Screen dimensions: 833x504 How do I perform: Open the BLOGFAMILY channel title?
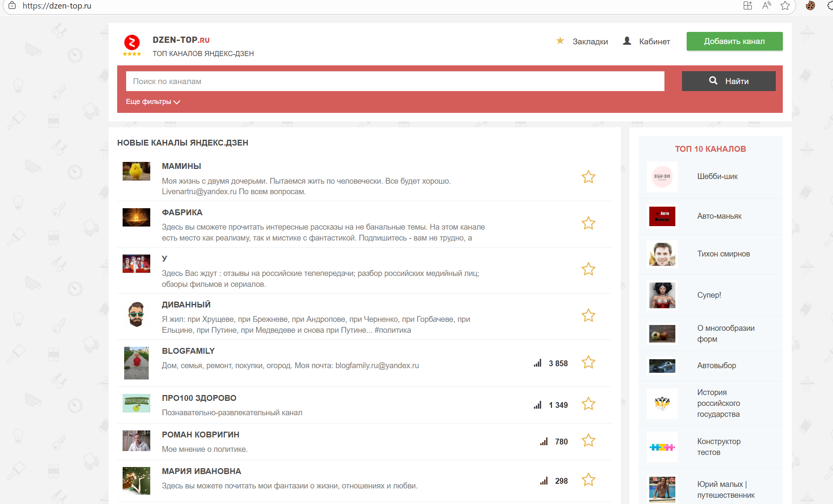tap(188, 351)
